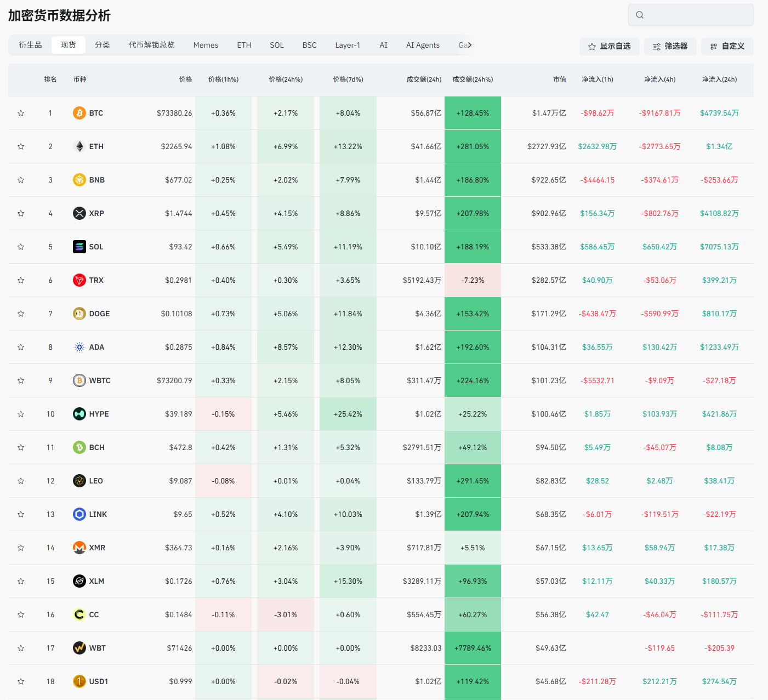768x700 pixels.
Task: Open the 筛选器 filter options
Action: 670,47
